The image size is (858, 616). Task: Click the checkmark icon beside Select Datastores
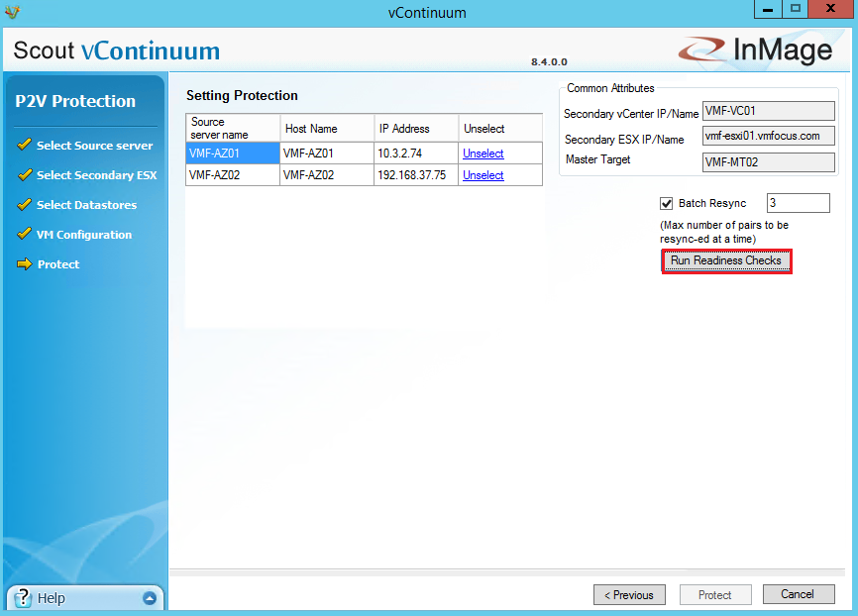pyautogui.click(x=24, y=204)
